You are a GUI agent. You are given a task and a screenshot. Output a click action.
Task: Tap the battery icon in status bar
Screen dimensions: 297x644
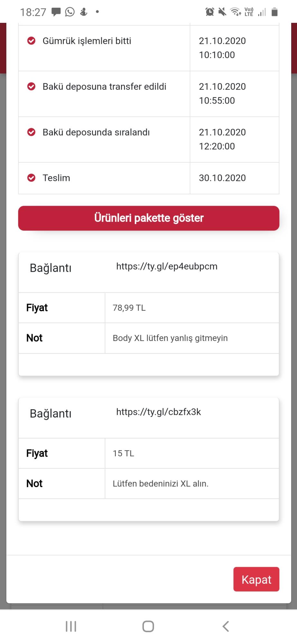[274, 12]
